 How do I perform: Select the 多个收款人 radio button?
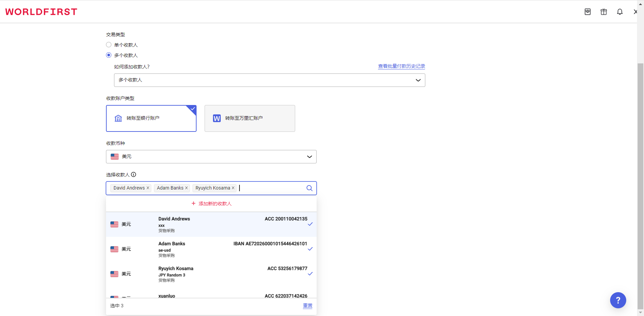(x=109, y=55)
